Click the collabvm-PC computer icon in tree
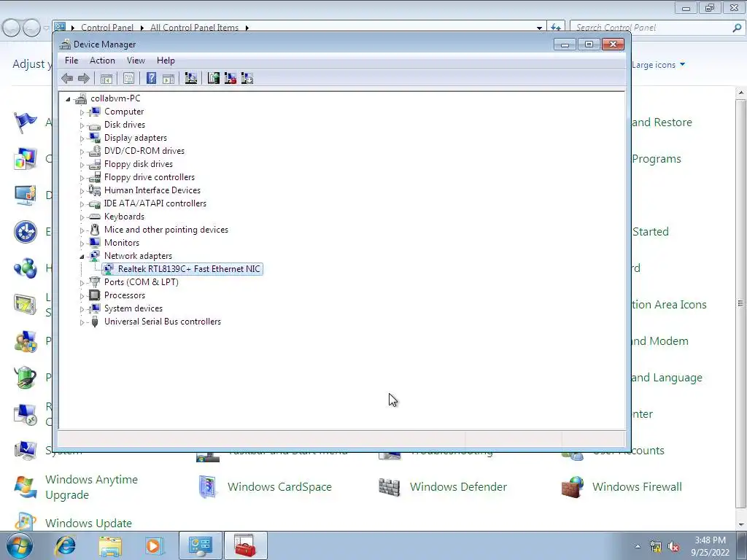This screenshot has width=747, height=560. [81, 98]
